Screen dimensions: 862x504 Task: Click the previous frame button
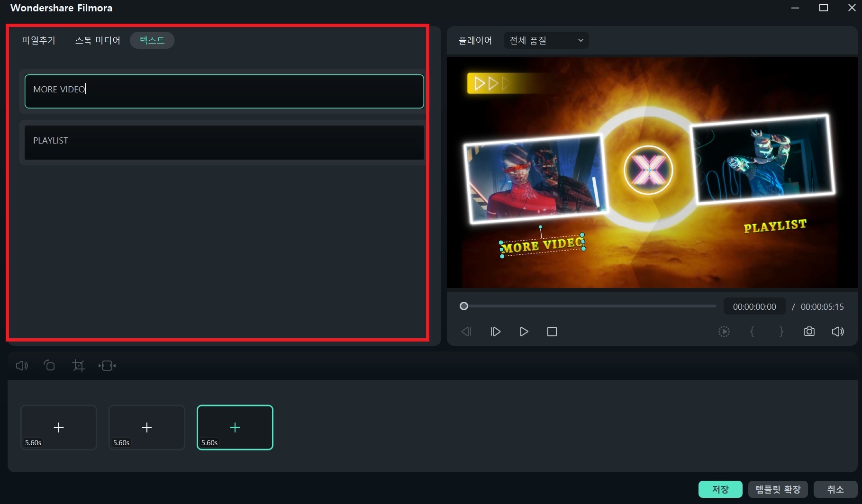click(466, 332)
